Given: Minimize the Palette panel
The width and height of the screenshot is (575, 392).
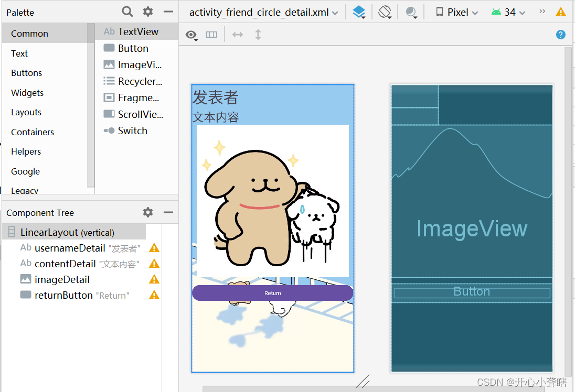Looking at the screenshot, I should point(168,12).
